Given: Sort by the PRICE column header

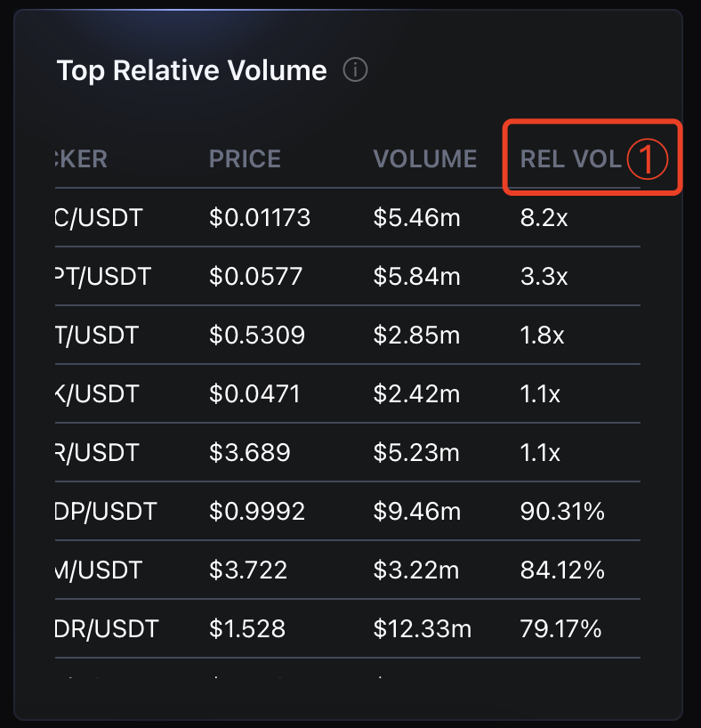Looking at the screenshot, I should [245, 158].
